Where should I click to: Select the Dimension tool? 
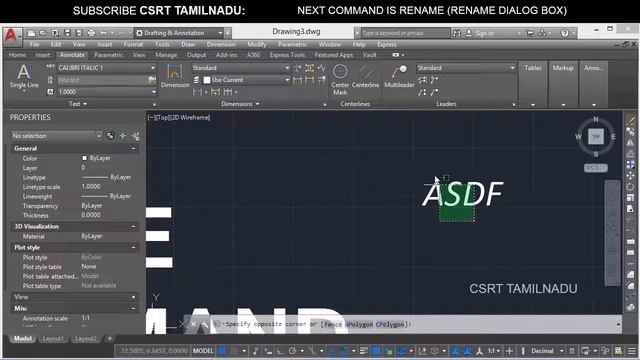coord(175,77)
